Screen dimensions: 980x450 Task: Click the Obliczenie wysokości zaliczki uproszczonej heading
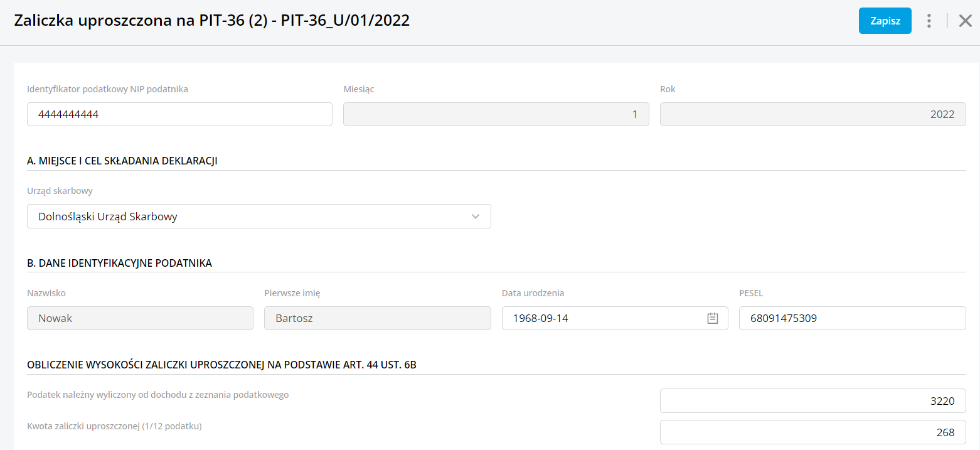pos(221,365)
